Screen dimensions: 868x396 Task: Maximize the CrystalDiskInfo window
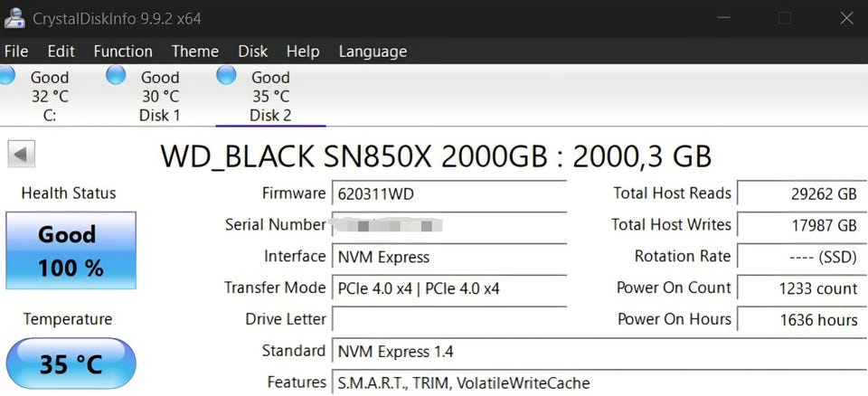click(x=785, y=18)
